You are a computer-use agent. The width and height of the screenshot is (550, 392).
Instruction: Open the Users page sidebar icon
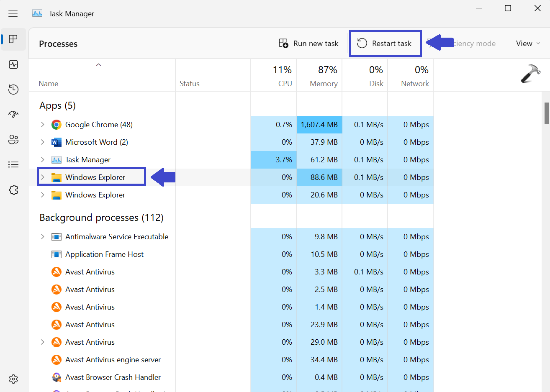pyautogui.click(x=13, y=139)
